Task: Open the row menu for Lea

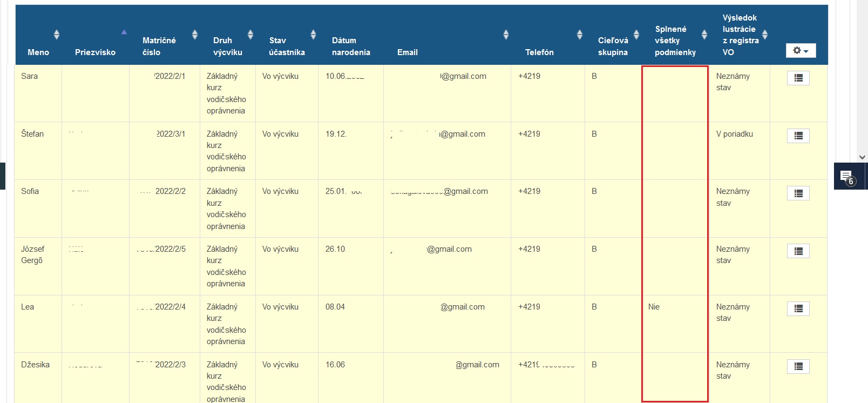Action: tap(798, 309)
